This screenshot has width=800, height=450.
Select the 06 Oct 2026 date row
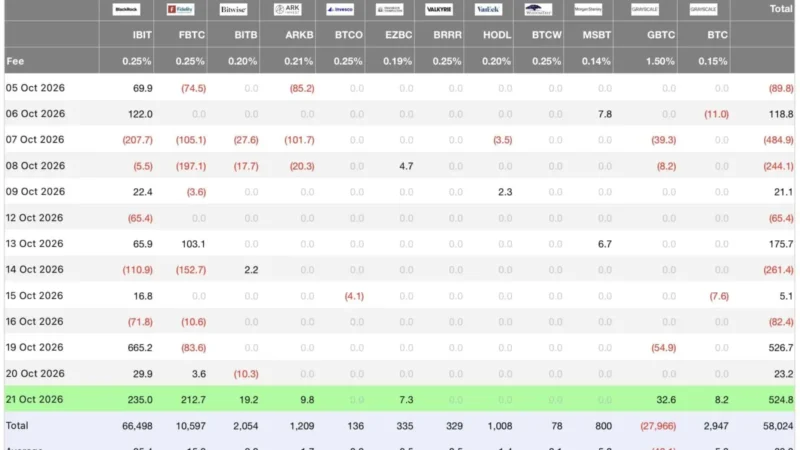tap(35, 114)
